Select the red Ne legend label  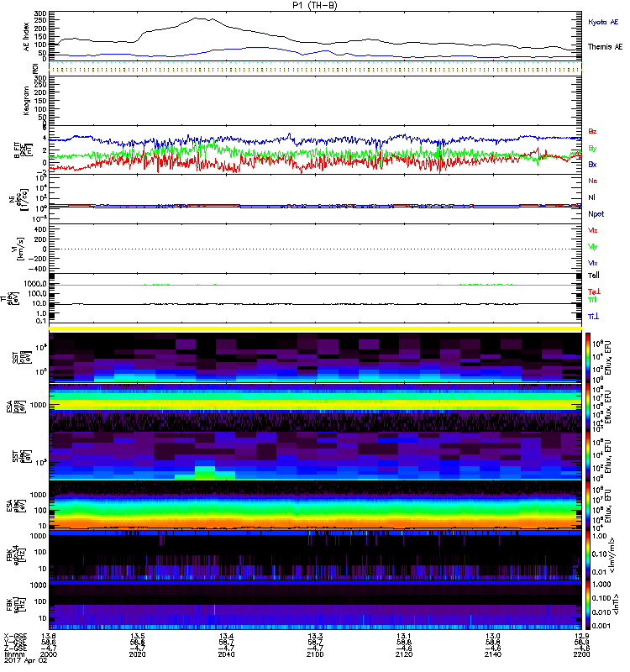pyautogui.click(x=593, y=181)
